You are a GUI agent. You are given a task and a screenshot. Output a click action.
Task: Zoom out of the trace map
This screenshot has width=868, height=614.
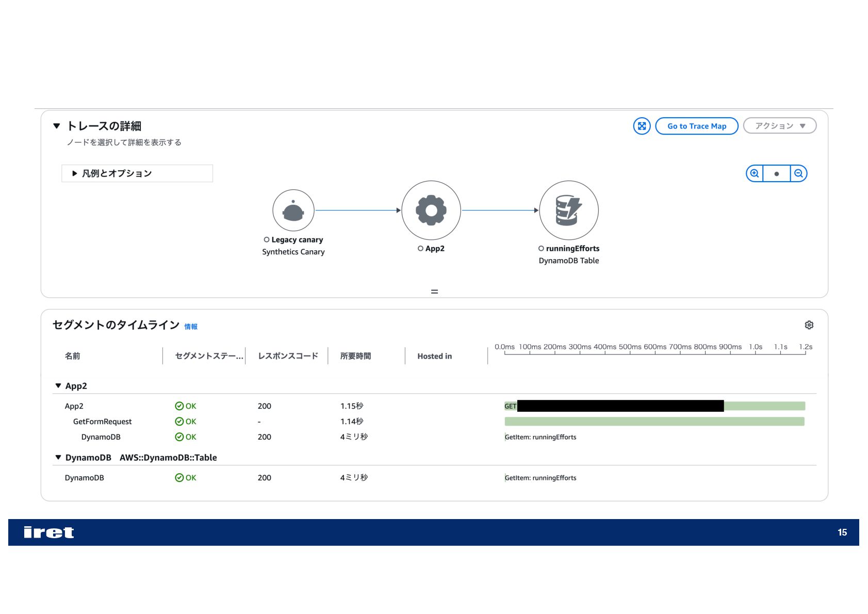tap(798, 173)
